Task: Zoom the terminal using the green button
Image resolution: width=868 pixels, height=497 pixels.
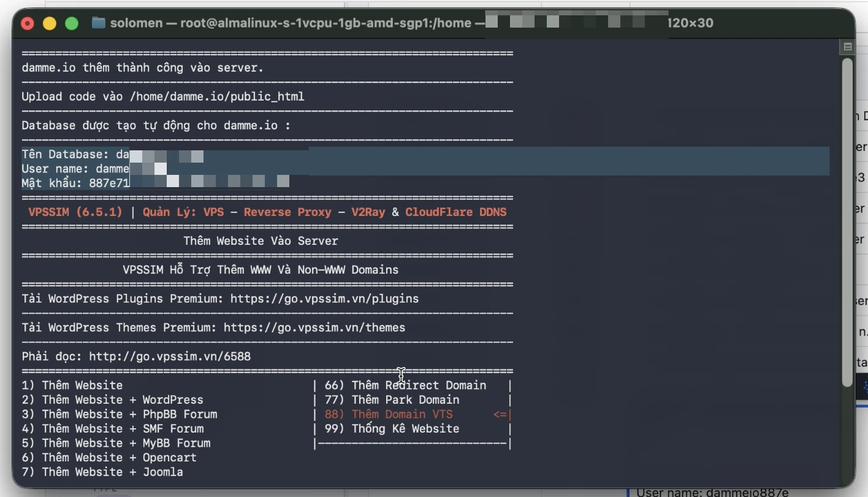Action: tap(72, 24)
